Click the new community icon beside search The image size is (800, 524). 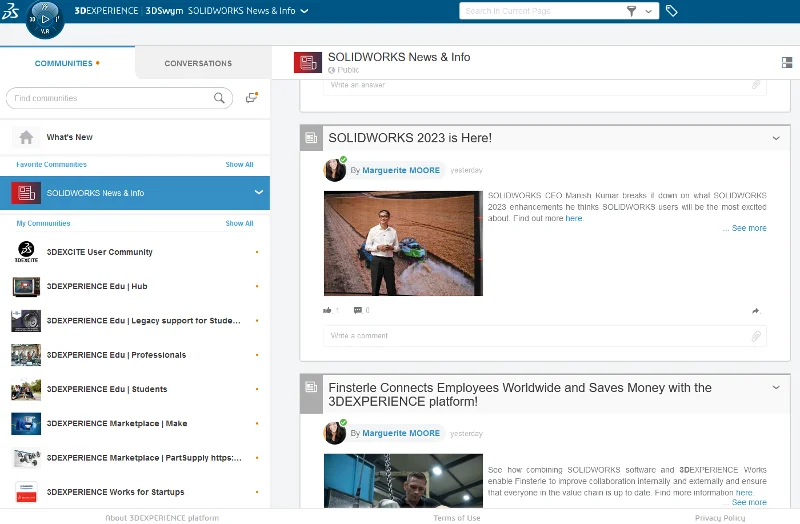(252, 98)
